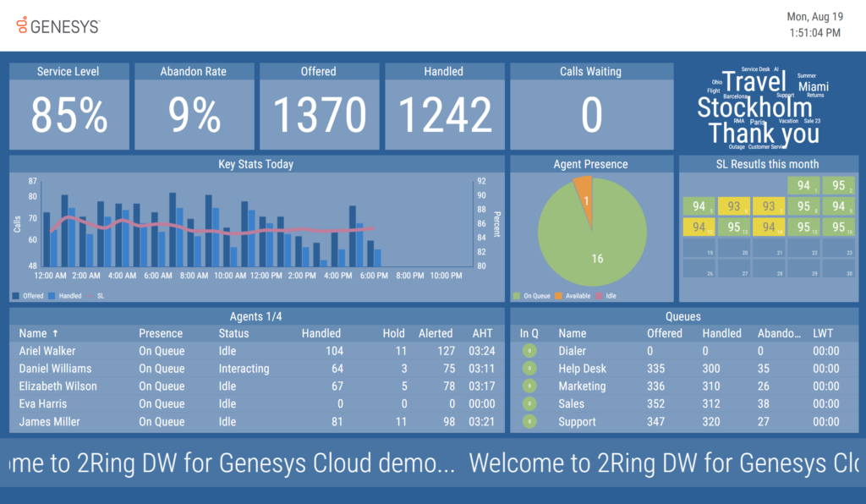Click the In Q circle for Marketing queue

[529, 386]
